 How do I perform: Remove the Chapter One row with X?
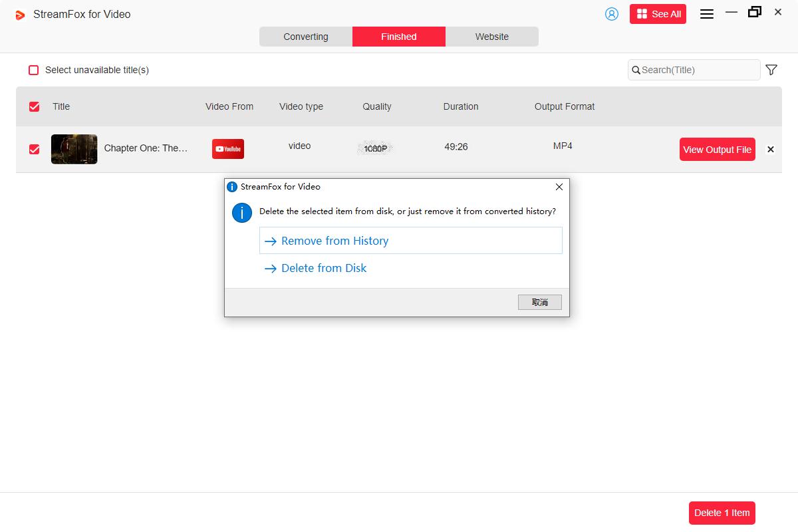pos(771,150)
